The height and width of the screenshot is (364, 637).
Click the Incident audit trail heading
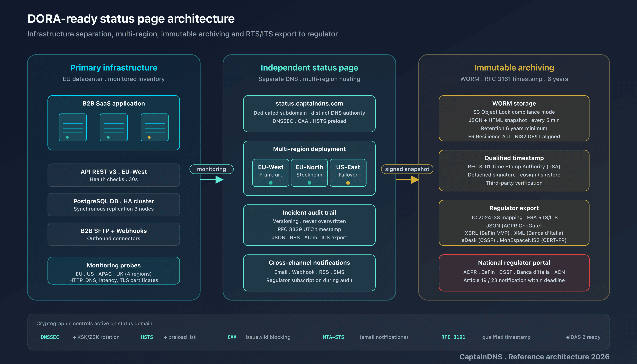click(309, 212)
